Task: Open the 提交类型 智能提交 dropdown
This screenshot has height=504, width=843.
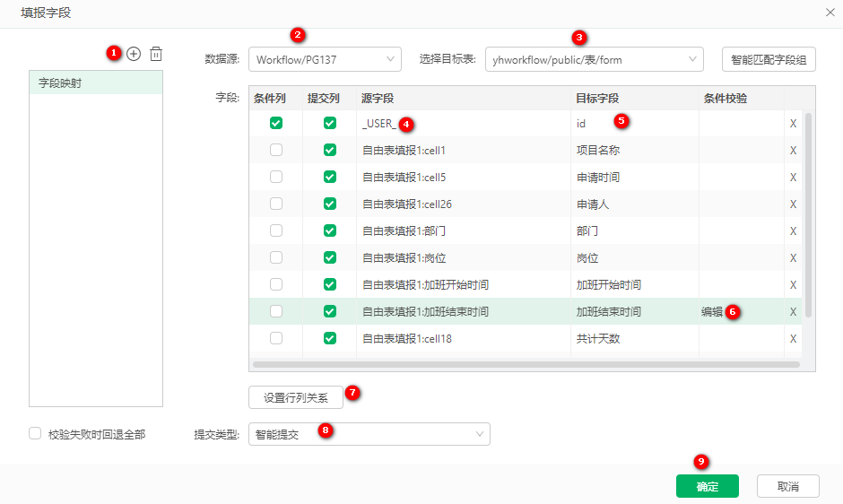Action: click(x=369, y=434)
